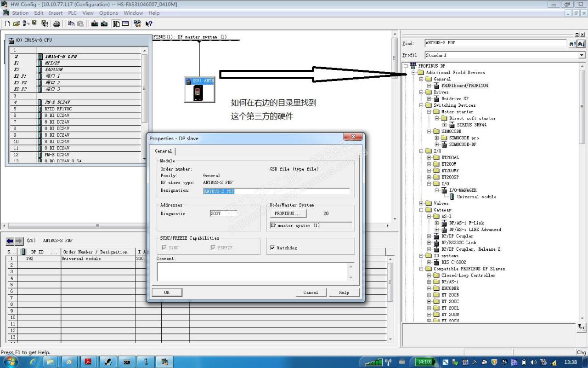The image size is (588, 368).
Task: Toggle the FREEZE checkbox
Action: point(213,248)
